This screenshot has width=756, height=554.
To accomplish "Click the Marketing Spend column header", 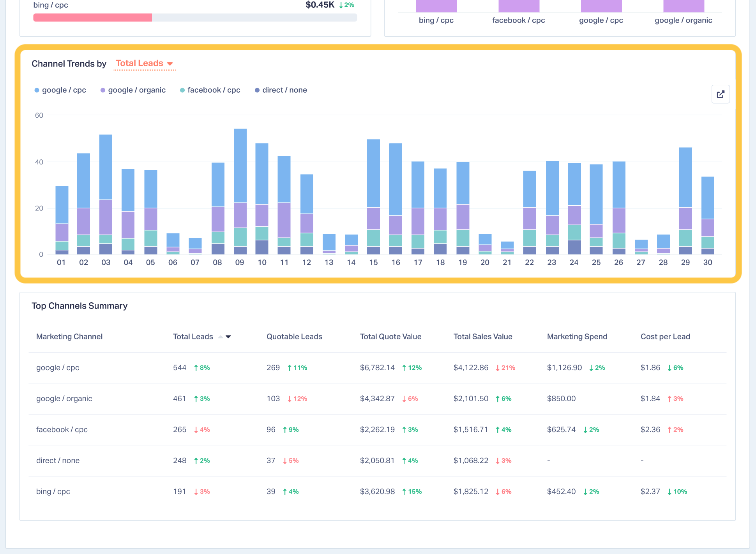I will click(577, 337).
